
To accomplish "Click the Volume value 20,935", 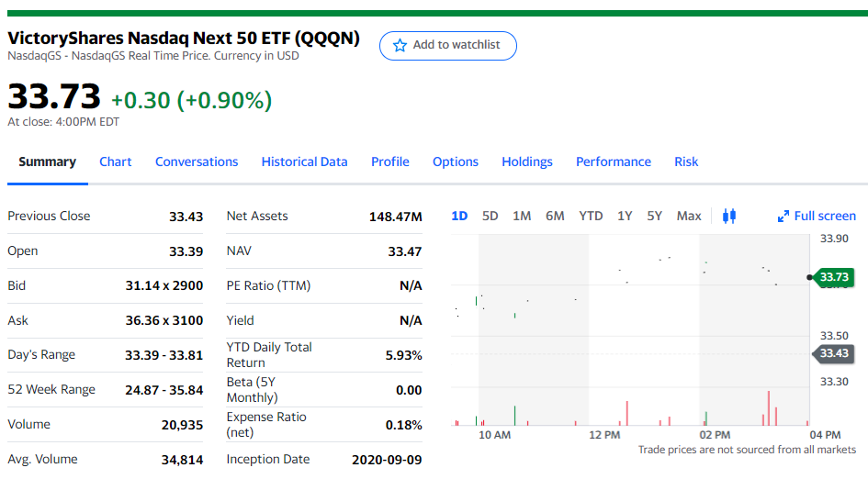I will click(x=182, y=425).
